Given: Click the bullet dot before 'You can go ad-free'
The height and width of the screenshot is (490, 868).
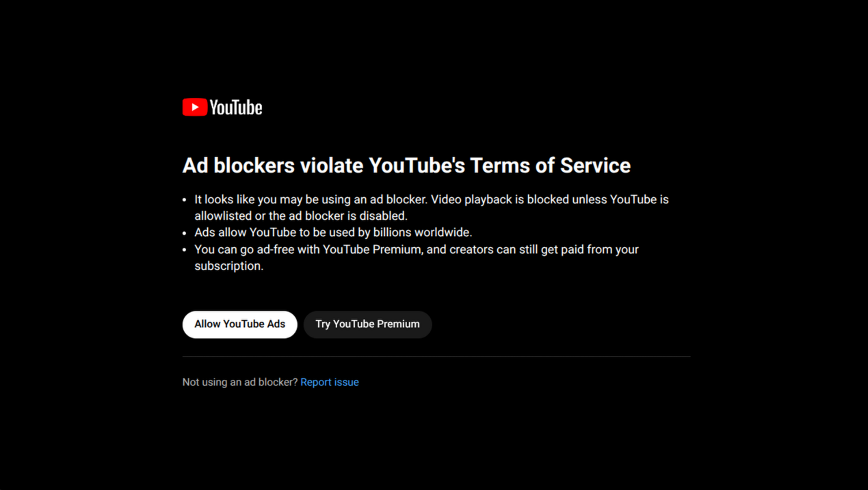Looking at the screenshot, I should tap(185, 250).
